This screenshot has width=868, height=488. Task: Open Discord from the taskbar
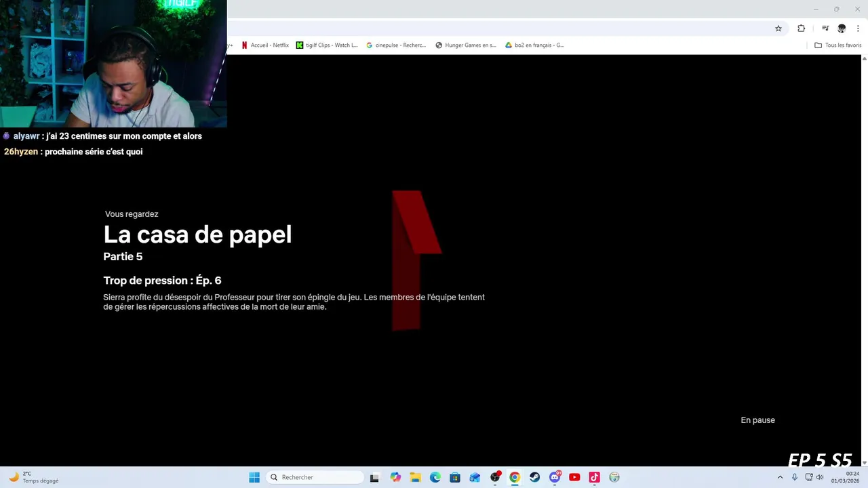555,477
